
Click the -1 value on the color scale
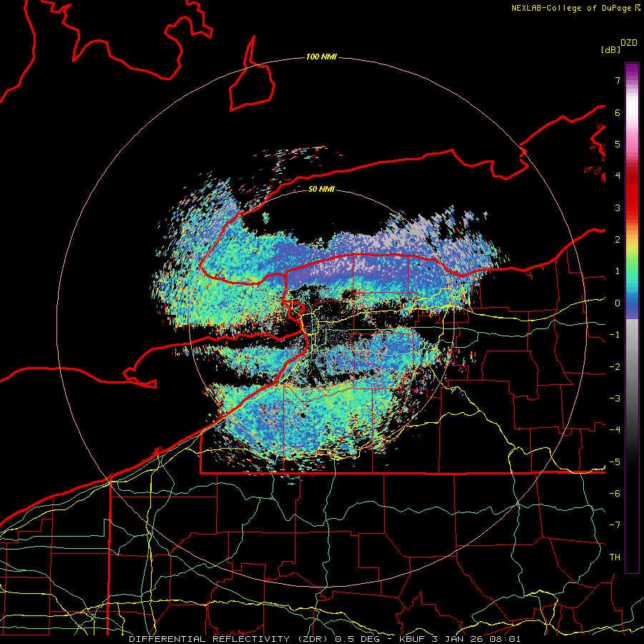[615, 335]
